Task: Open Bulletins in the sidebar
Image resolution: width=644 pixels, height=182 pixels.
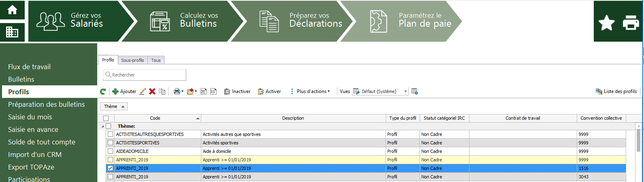Action: [x=21, y=79]
